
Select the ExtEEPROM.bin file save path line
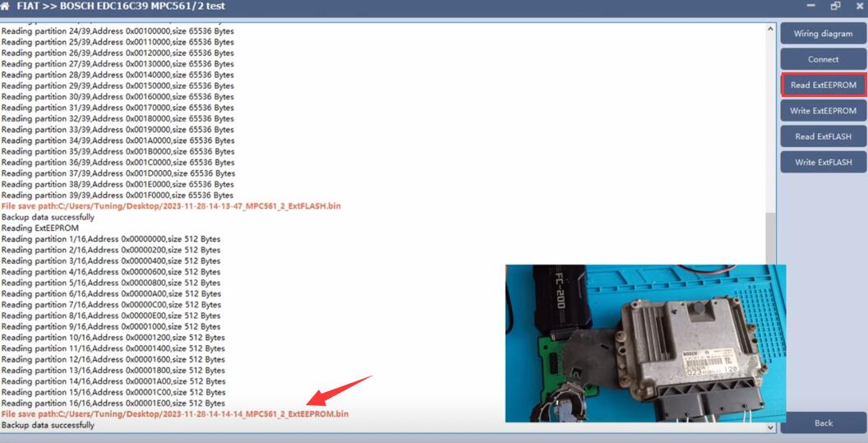click(x=175, y=414)
